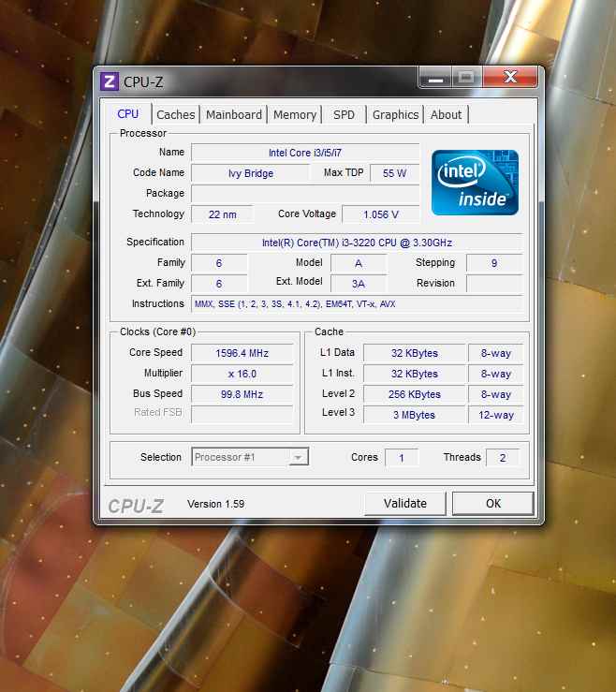The image size is (616, 692).
Task: Click the empty Rated FSB field
Action: (x=242, y=415)
